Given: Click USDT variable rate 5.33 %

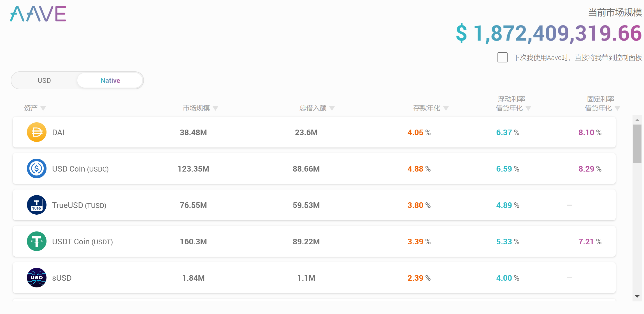Looking at the screenshot, I should pyautogui.click(x=508, y=242).
